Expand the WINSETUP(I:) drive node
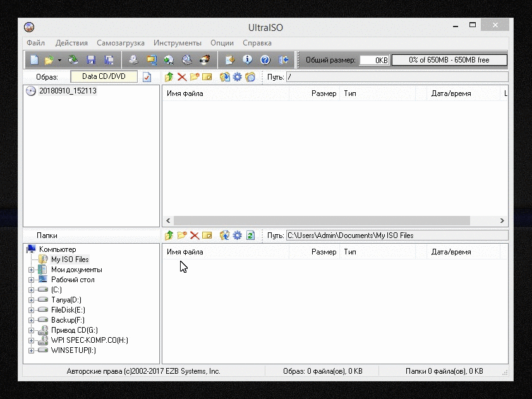 click(31, 350)
